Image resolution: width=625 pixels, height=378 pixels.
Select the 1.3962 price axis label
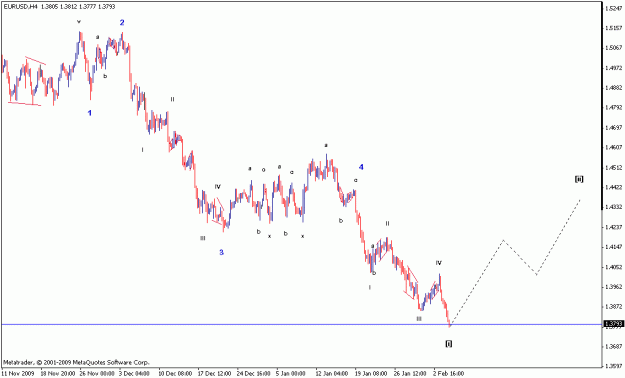point(614,287)
